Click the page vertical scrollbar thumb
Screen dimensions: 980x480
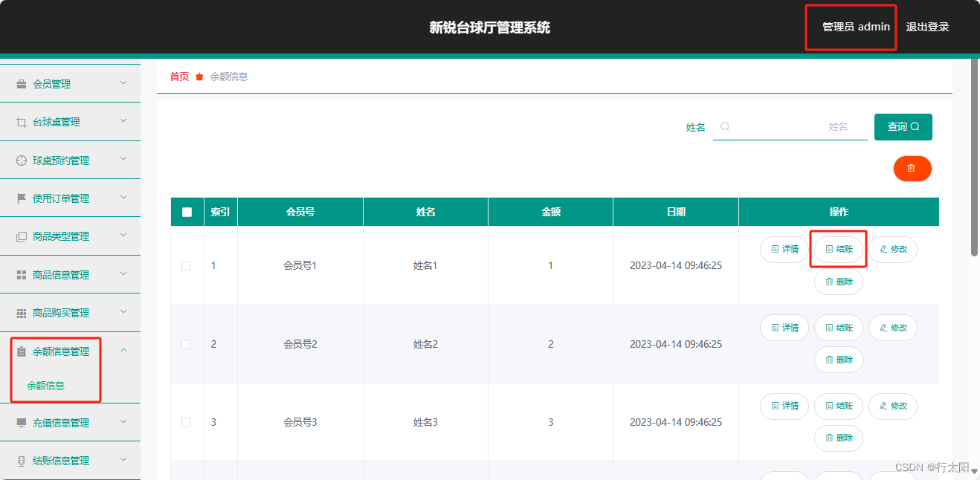tap(975, 156)
